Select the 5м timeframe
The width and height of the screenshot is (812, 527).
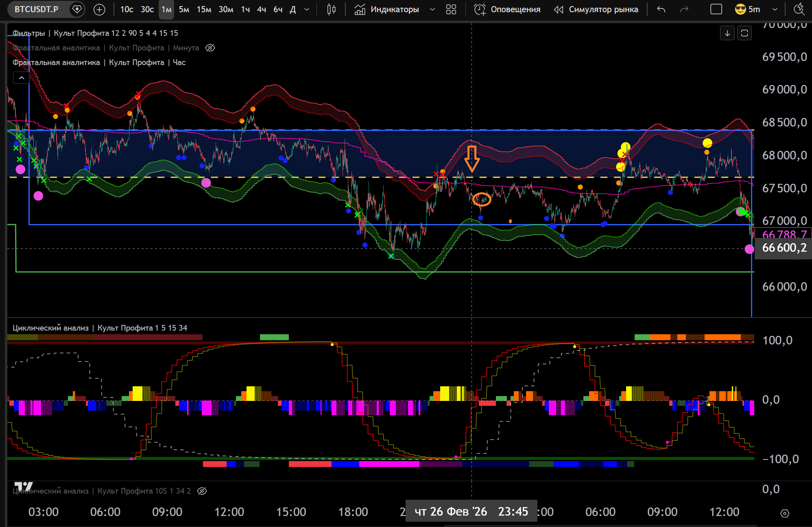(184, 9)
